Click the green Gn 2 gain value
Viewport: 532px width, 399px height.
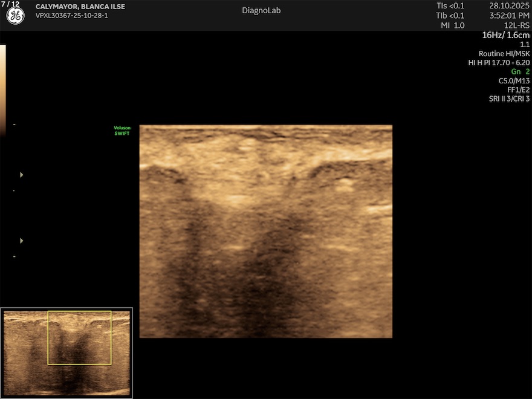tap(520, 71)
